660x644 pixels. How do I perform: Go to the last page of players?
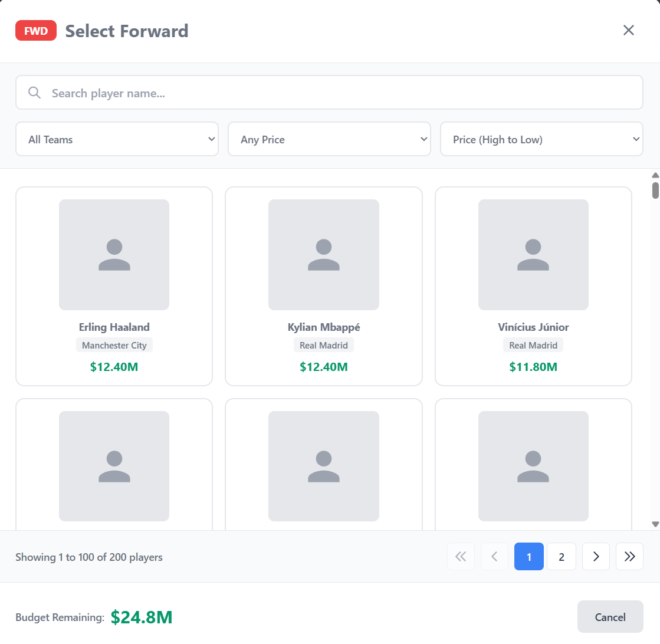pyautogui.click(x=629, y=557)
